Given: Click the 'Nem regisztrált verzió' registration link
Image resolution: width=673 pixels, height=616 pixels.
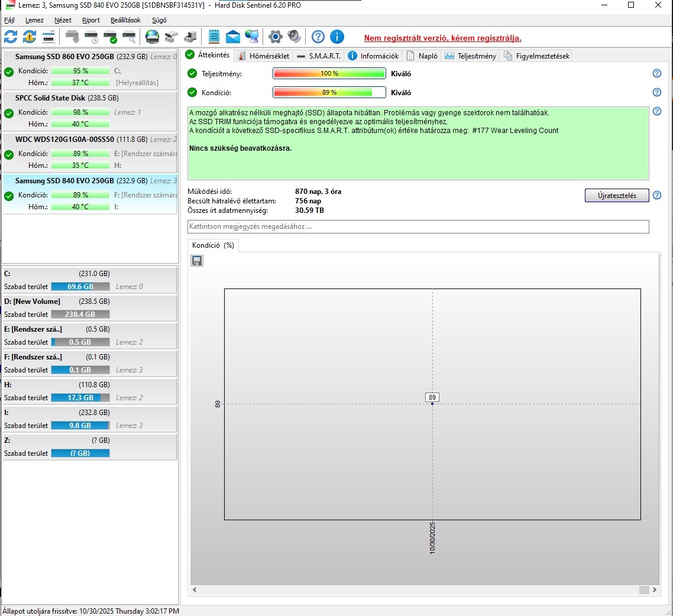Looking at the screenshot, I should pyautogui.click(x=442, y=38).
